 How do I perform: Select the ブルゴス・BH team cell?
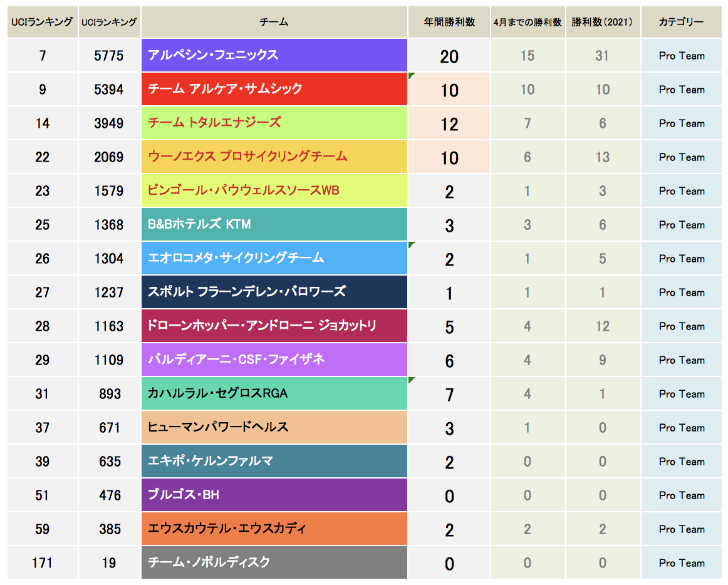(x=274, y=496)
